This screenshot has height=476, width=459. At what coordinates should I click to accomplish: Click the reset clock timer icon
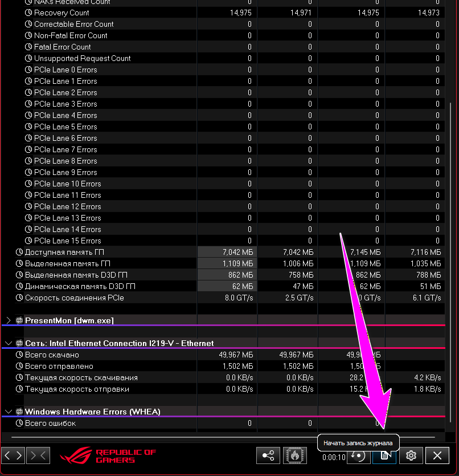[358, 455]
